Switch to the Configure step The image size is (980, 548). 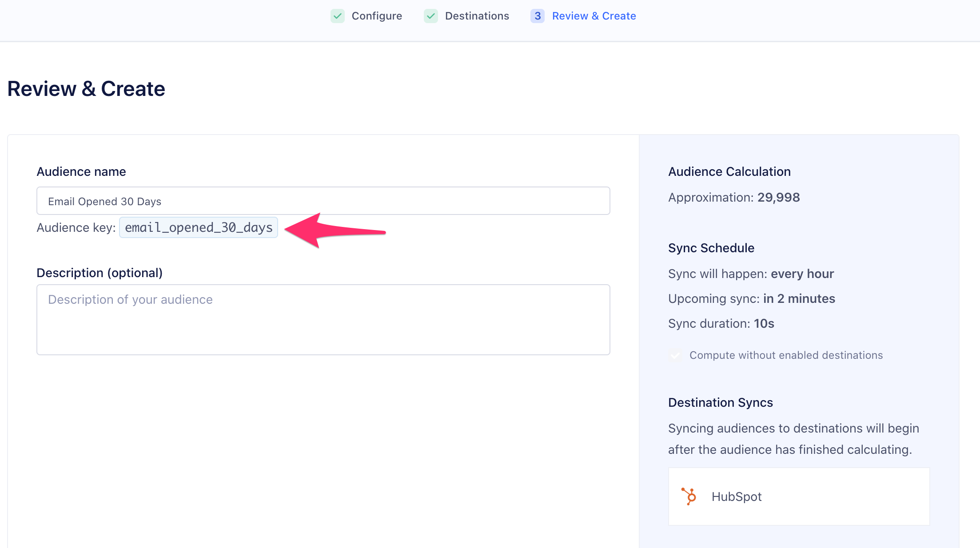point(377,16)
